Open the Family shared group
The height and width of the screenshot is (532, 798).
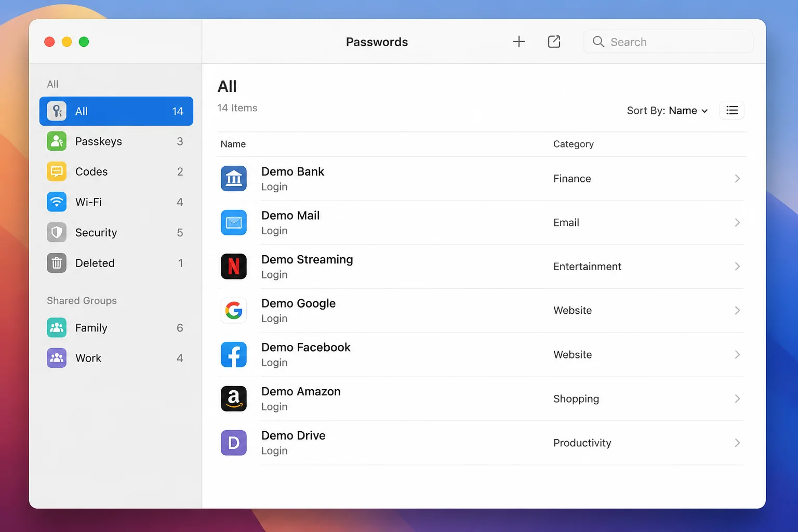[x=116, y=328]
